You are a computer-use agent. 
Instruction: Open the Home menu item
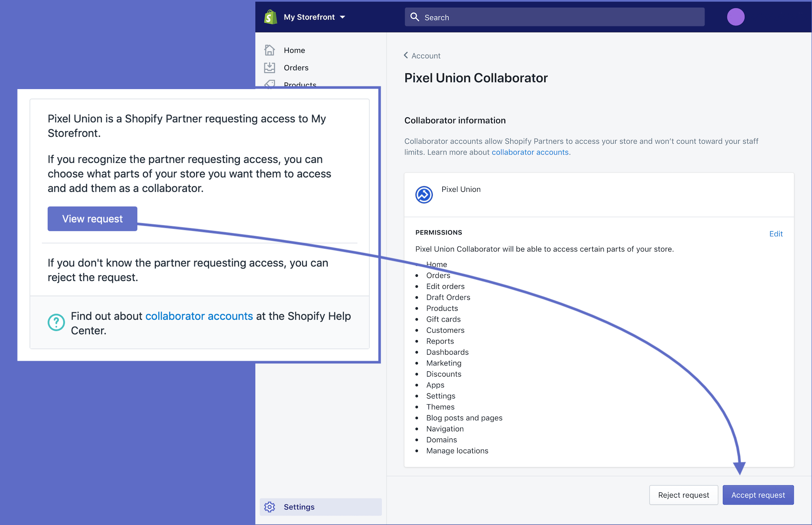[x=294, y=50]
